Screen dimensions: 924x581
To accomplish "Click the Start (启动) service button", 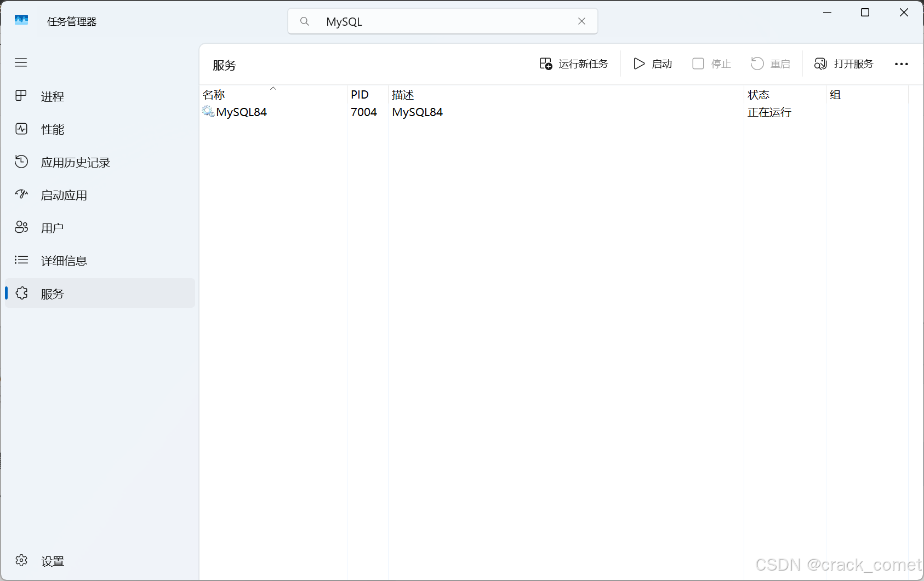I will click(x=653, y=64).
